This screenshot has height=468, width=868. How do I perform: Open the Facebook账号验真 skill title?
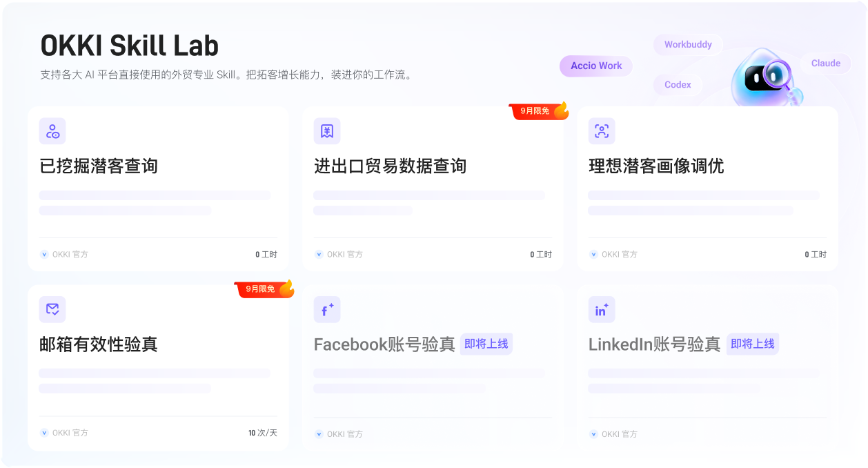384,344
